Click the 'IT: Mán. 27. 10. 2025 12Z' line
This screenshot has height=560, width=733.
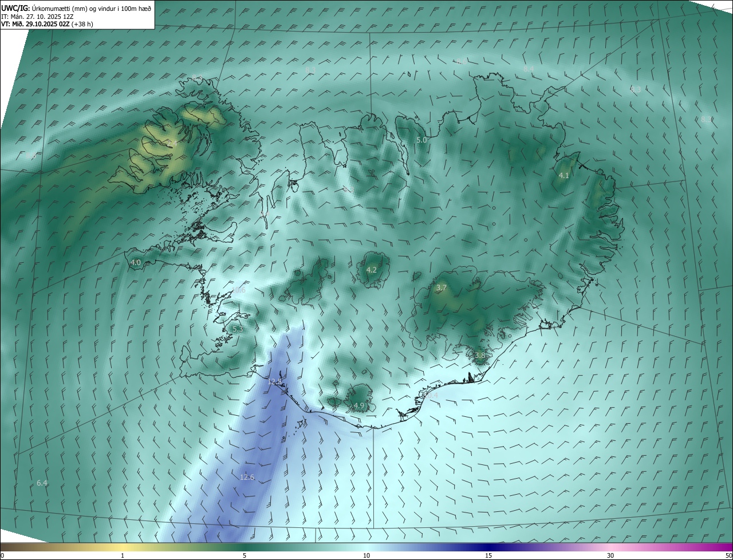[x=37, y=16]
